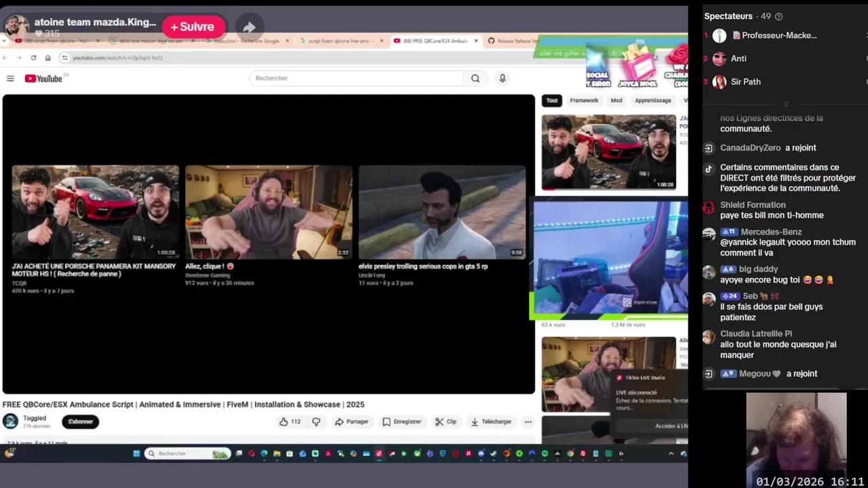Click the Partager share button
The image size is (868, 488).
click(x=351, y=422)
